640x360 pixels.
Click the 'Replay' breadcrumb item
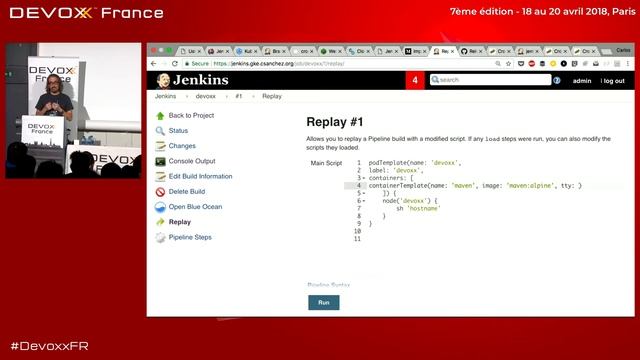click(x=272, y=96)
